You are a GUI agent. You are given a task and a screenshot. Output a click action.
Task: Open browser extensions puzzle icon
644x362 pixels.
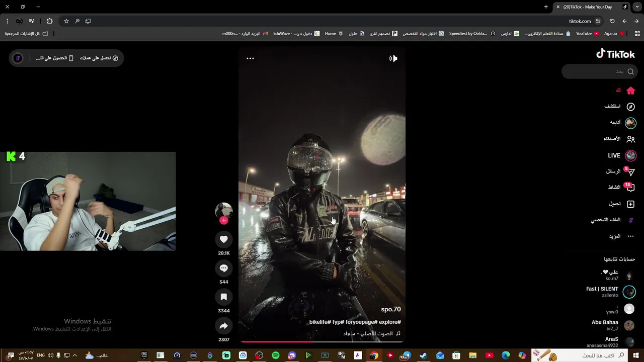coord(50,21)
